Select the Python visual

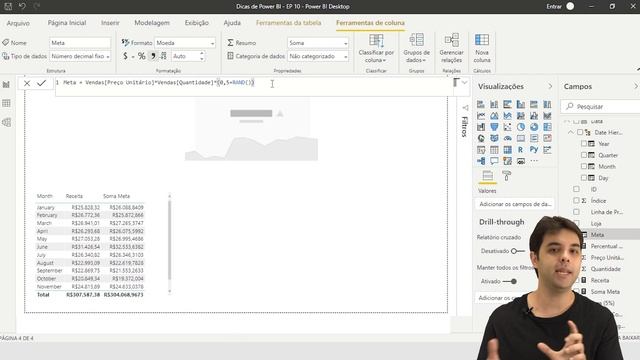(x=534, y=150)
